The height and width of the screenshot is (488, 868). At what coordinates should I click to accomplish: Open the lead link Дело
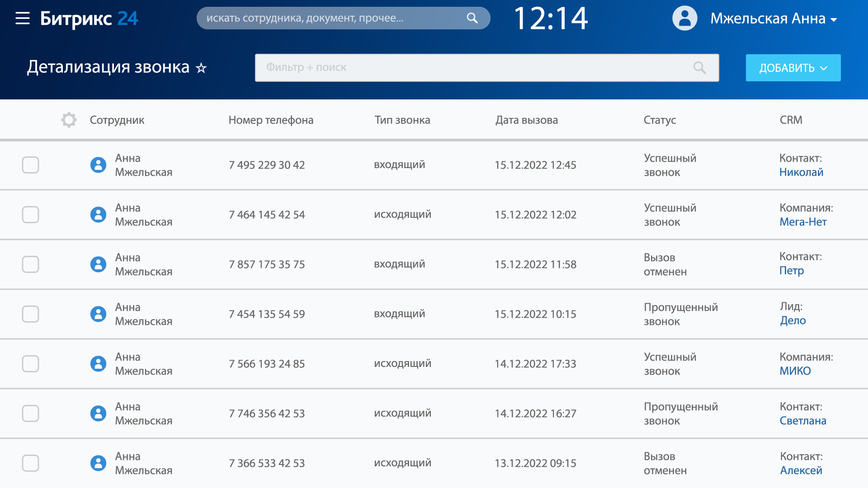click(793, 320)
